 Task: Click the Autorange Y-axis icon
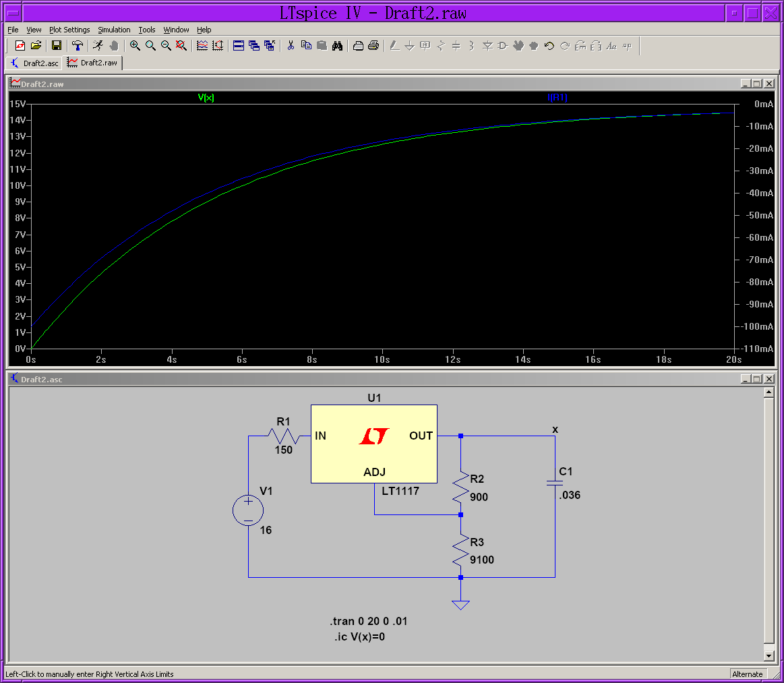218,46
